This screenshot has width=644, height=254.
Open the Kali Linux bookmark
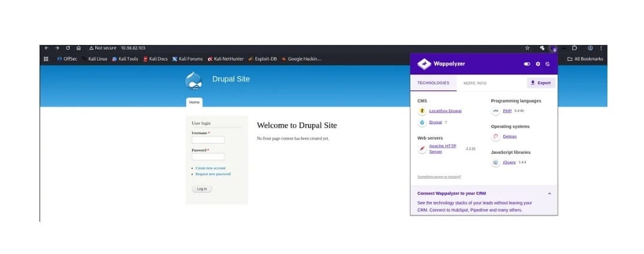[95, 59]
